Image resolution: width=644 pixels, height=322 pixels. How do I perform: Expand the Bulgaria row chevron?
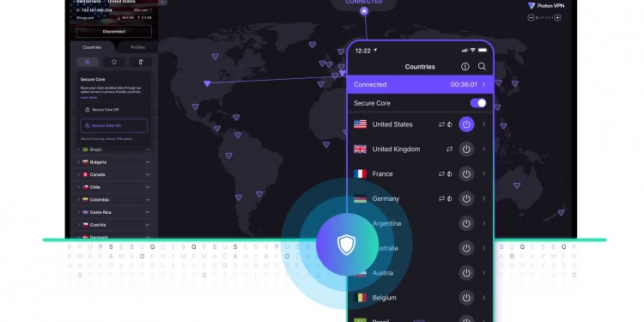[x=148, y=162]
